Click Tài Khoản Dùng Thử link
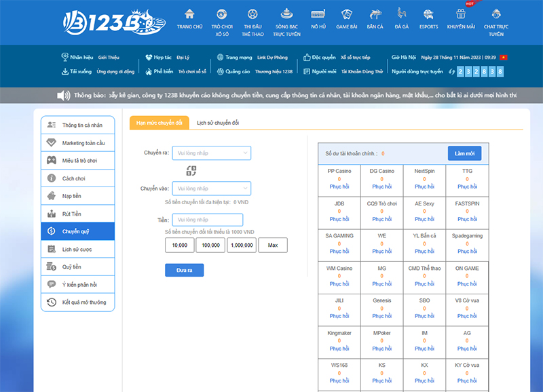 [x=362, y=72]
